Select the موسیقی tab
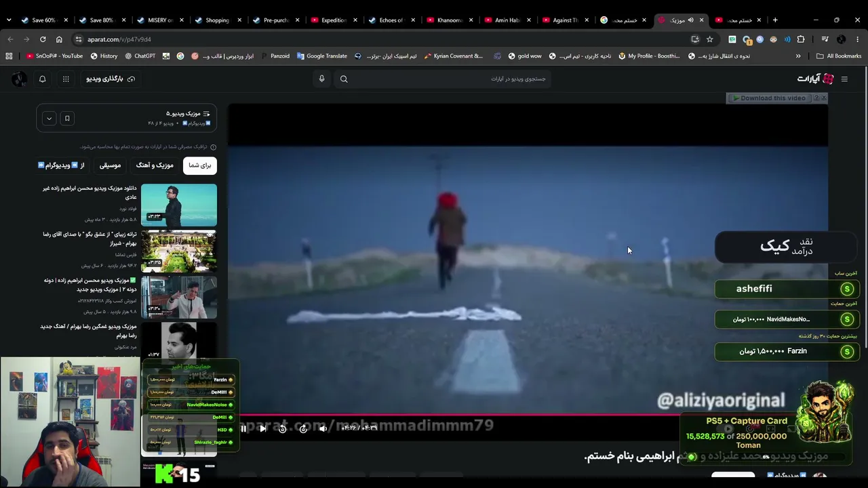 [110, 165]
